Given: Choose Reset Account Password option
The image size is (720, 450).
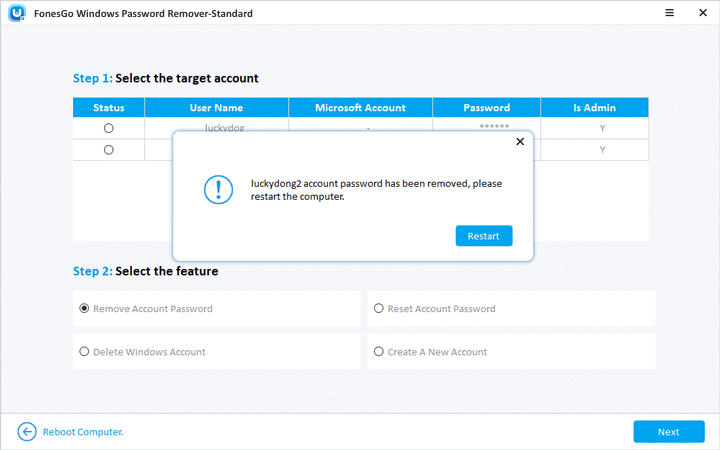Looking at the screenshot, I should (378, 308).
